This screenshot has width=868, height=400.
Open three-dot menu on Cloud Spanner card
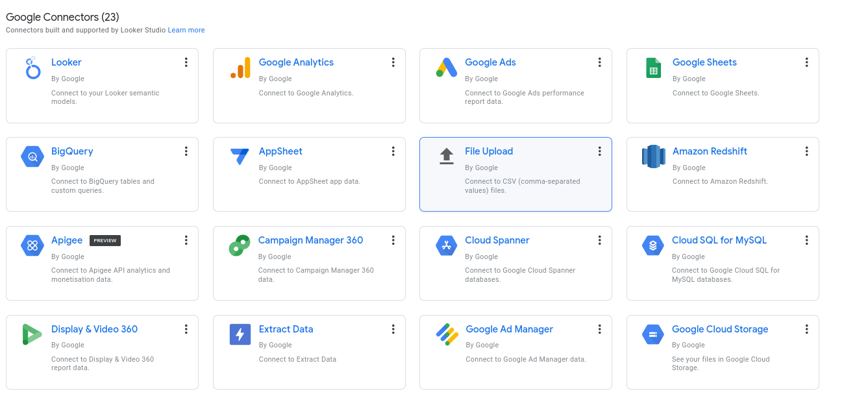coord(599,240)
